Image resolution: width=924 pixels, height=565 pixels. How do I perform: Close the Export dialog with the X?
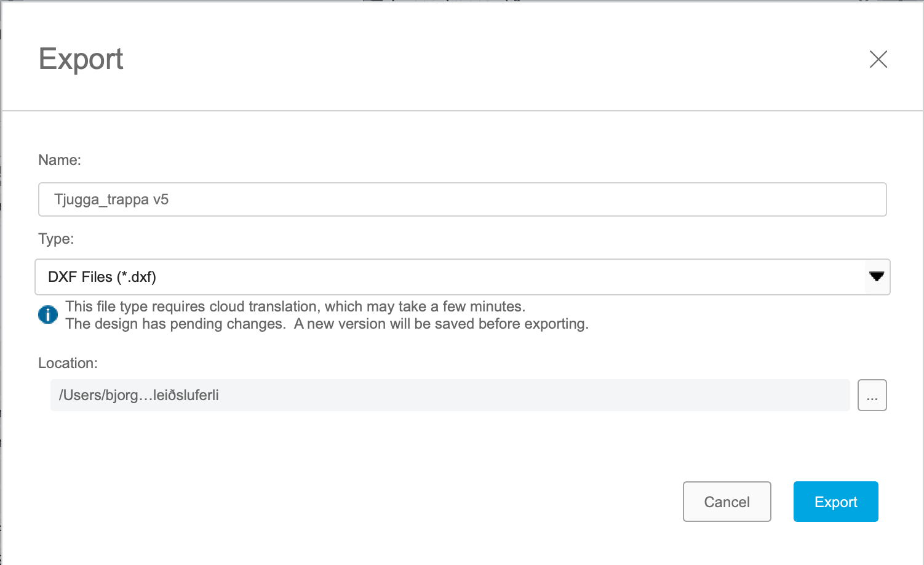point(878,59)
